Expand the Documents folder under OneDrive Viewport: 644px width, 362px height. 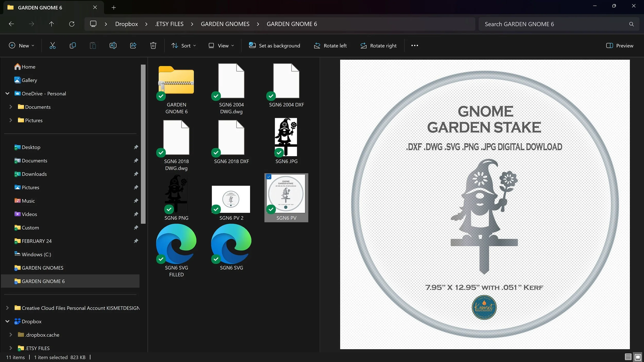click(11, 107)
